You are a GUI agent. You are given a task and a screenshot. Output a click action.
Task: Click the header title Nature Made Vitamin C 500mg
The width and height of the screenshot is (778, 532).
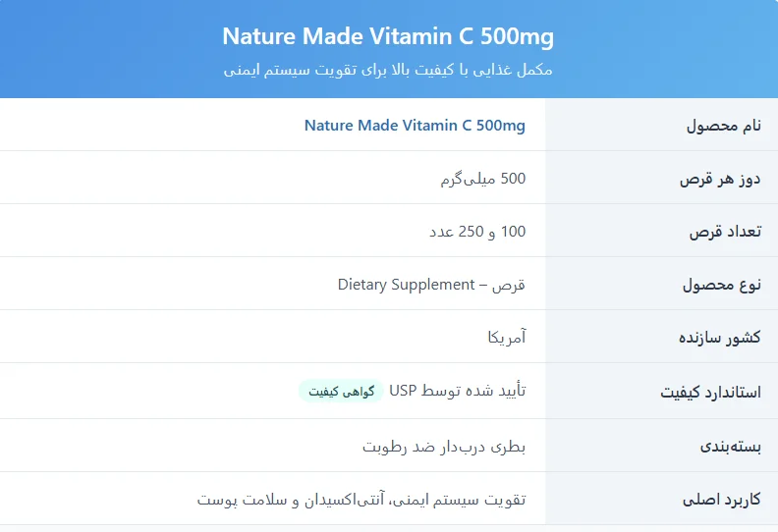tap(388, 37)
